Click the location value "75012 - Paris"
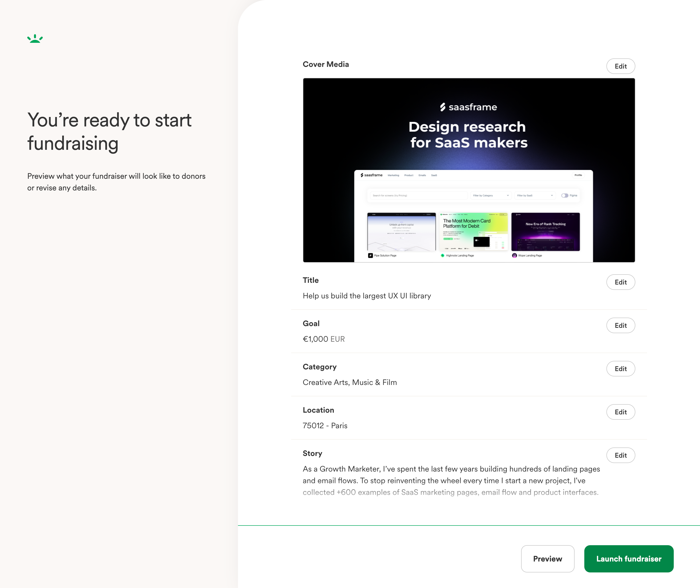Image resolution: width=700 pixels, height=588 pixels. point(325,426)
